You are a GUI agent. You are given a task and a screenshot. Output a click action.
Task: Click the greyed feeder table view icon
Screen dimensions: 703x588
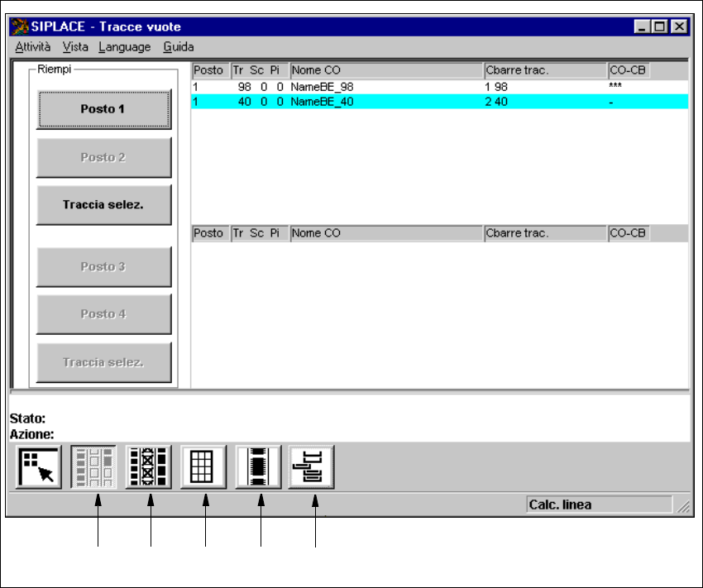(x=93, y=466)
